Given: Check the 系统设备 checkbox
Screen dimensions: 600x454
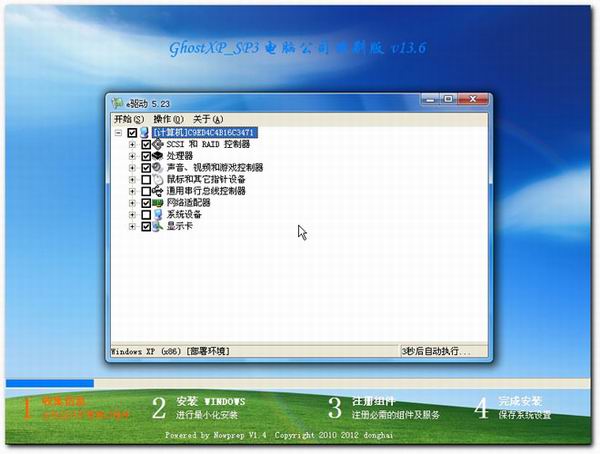Looking at the screenshot, I should (146, 215).
